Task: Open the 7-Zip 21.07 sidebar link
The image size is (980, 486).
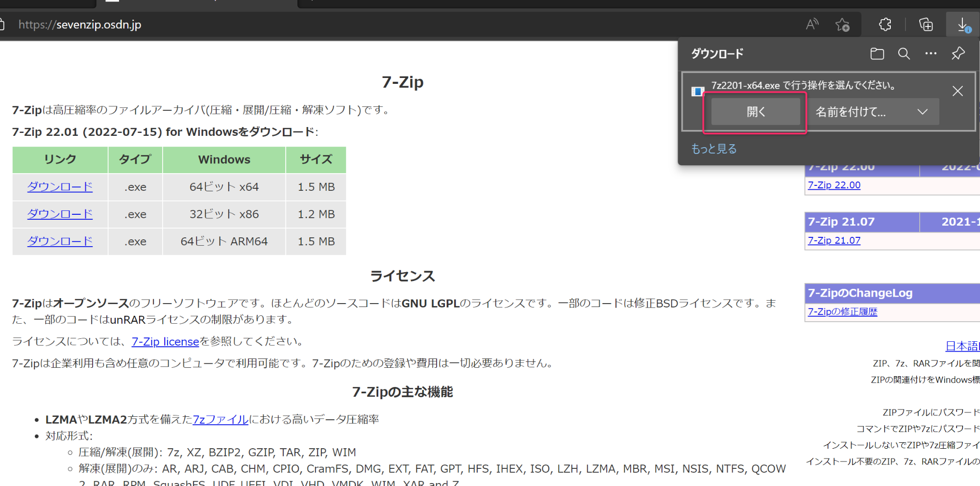Action: (834, 241)
